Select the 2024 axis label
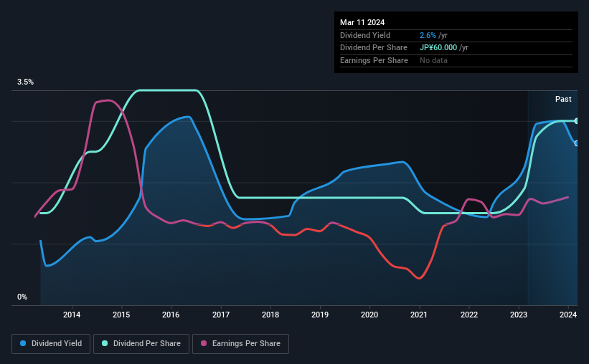Viewport: 589px width, 364px height. pos(568,315)
